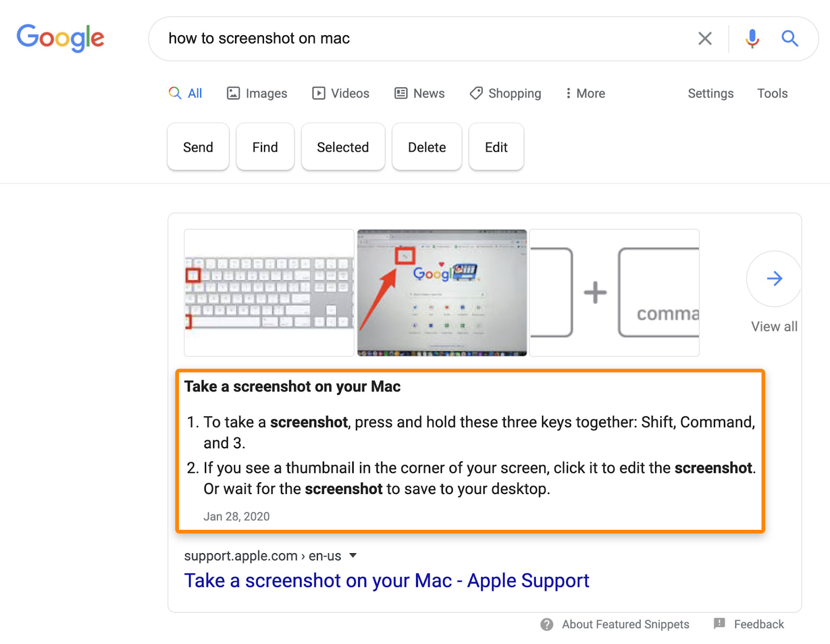Open the keyboard image thumbnail
830x644 pixels.
point(269,293)
